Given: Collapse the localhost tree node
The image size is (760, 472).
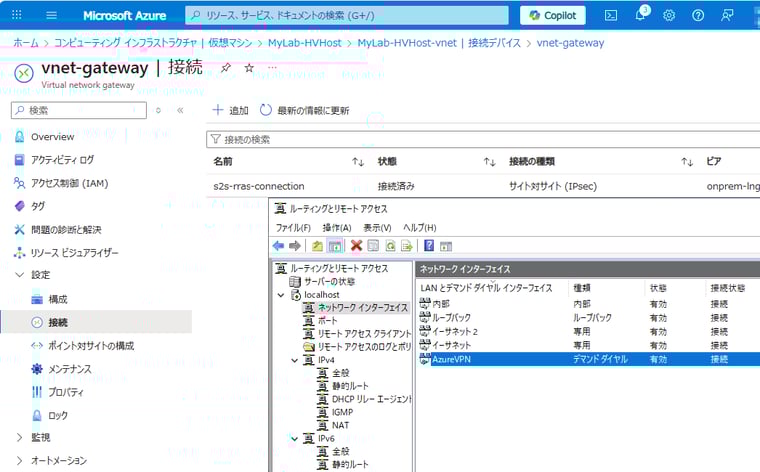Looking at the screenshot, I should 281,295.
